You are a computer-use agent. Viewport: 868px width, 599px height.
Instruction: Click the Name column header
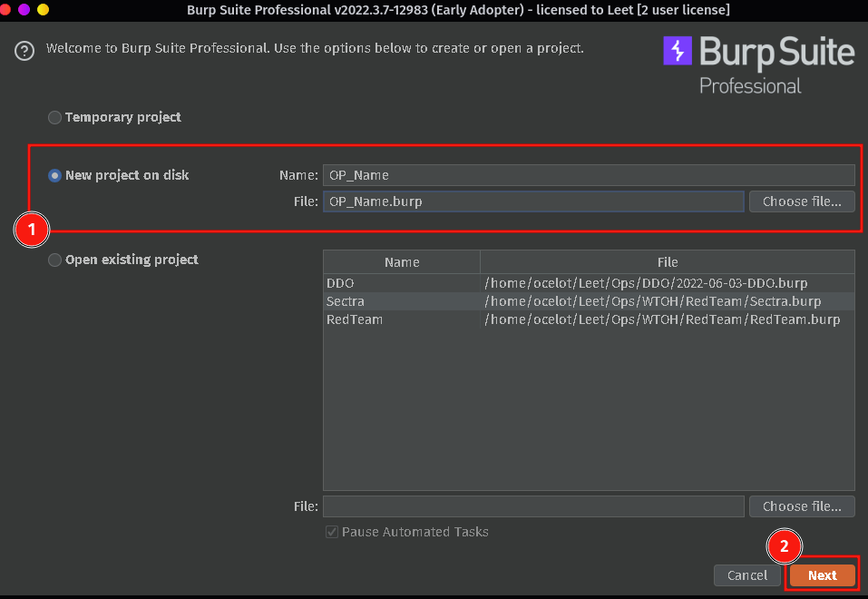402,262
